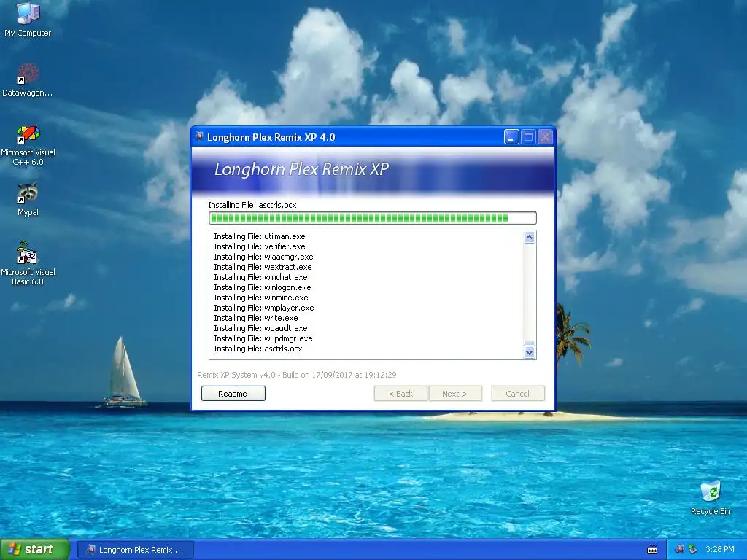Minimize the Longhorn Plex Remix XP window
Screen dimensions: 747x560
(511, 137)
